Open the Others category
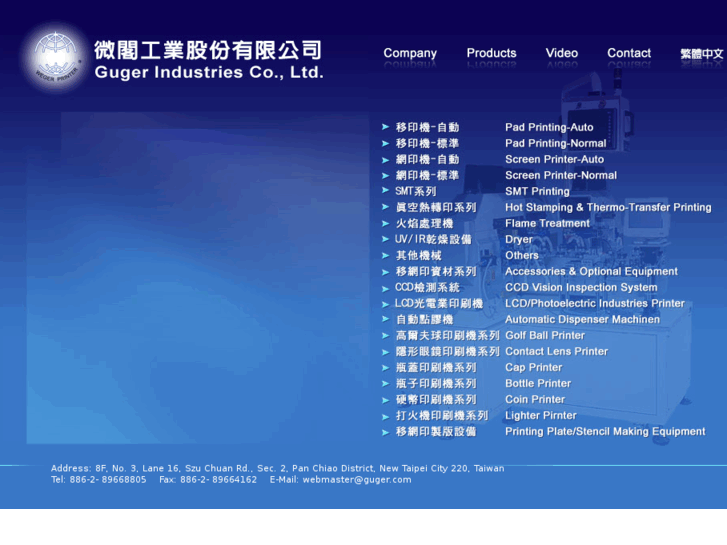 point(522,255)
